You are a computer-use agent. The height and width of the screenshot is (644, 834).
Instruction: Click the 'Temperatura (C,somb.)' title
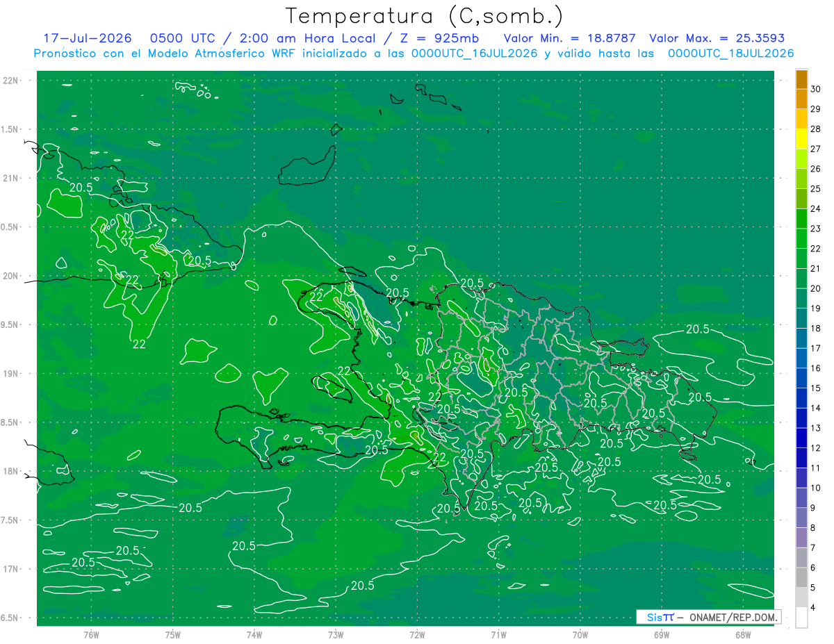[x=425, y=15]
